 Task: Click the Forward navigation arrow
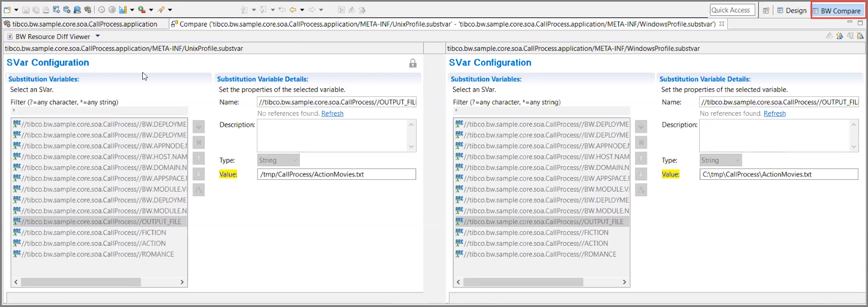tap(312, 10)
